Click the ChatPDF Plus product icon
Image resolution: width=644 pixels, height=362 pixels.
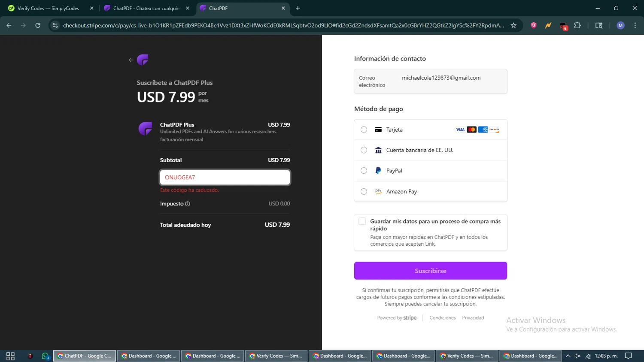pyautogui.click(x=145, y=128)
